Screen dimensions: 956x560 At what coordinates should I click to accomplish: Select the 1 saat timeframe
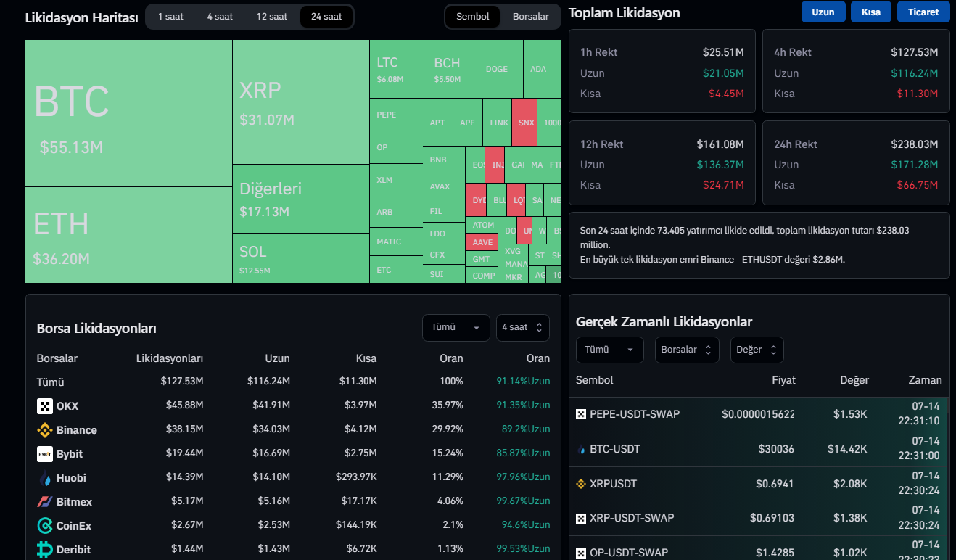click(x=170, y=17)
